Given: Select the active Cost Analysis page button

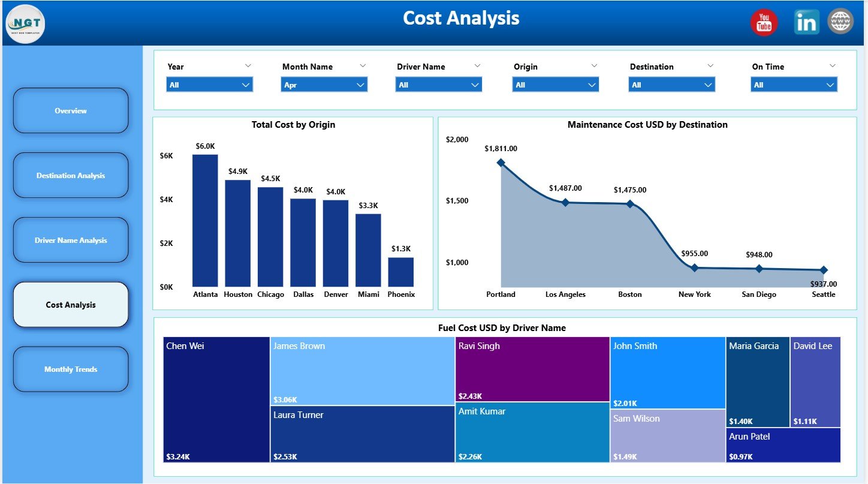Looking at the screenshot, I should (x=70, y=304).
